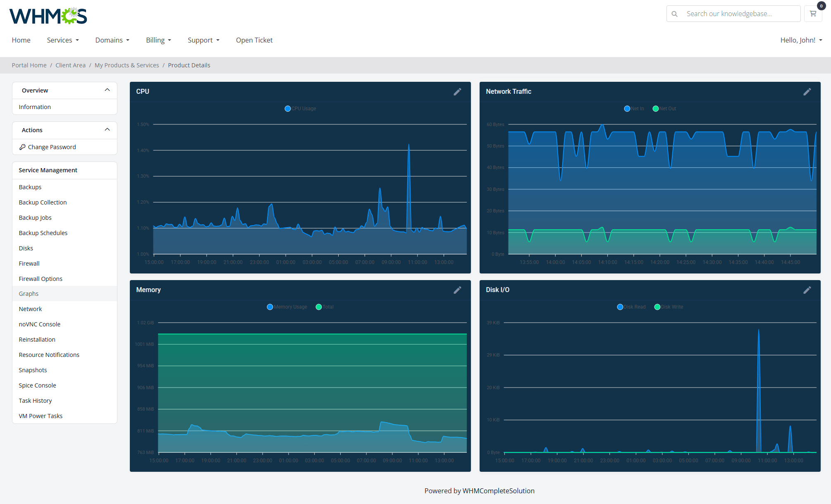Open the Services dropdown menu
The height and width of the screenshot is (504, 831).
pyautogui.click(x=63, y=40)
